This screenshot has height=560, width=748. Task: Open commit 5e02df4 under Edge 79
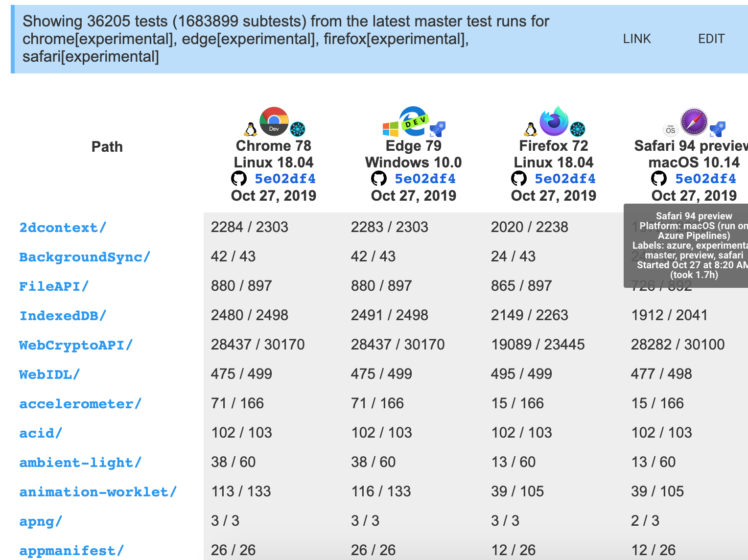click(x=425, y=179)
